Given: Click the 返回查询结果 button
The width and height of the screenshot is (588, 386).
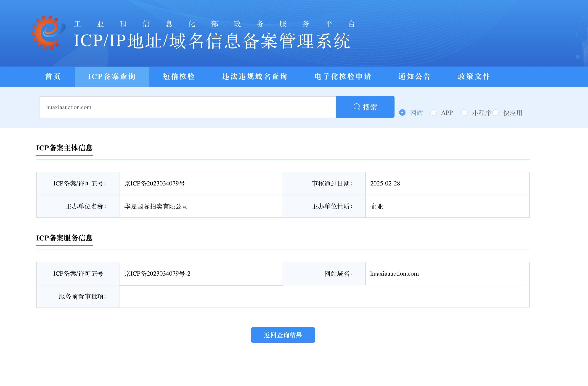Looking at the screenshot, I should (283, 335).
